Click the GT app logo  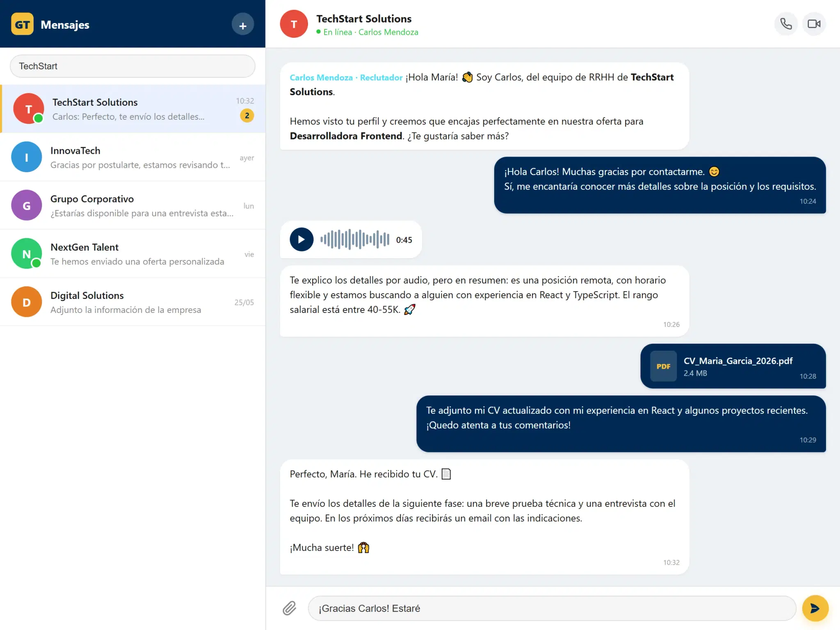click(22, 24)
